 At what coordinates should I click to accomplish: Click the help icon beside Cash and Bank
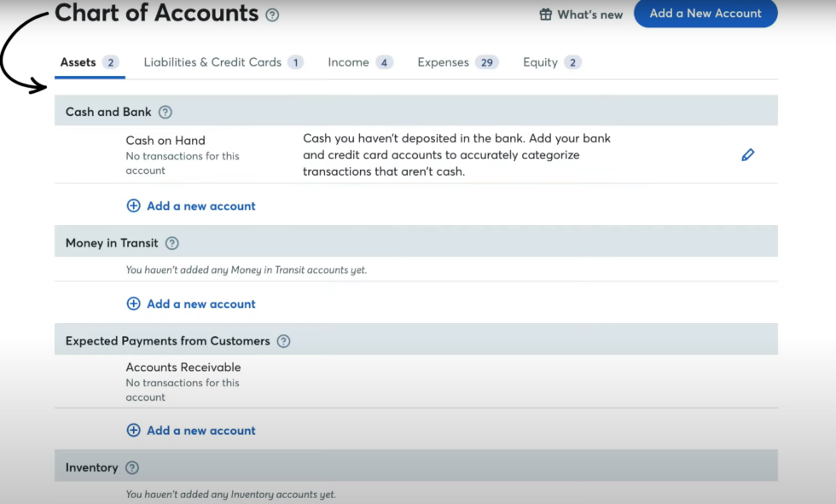[x=165, y=111]
